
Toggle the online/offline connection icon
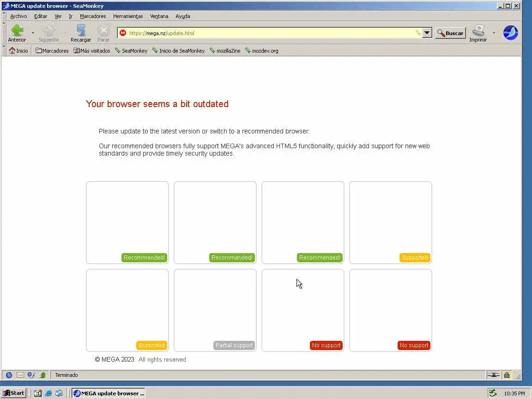coord(493,375)
